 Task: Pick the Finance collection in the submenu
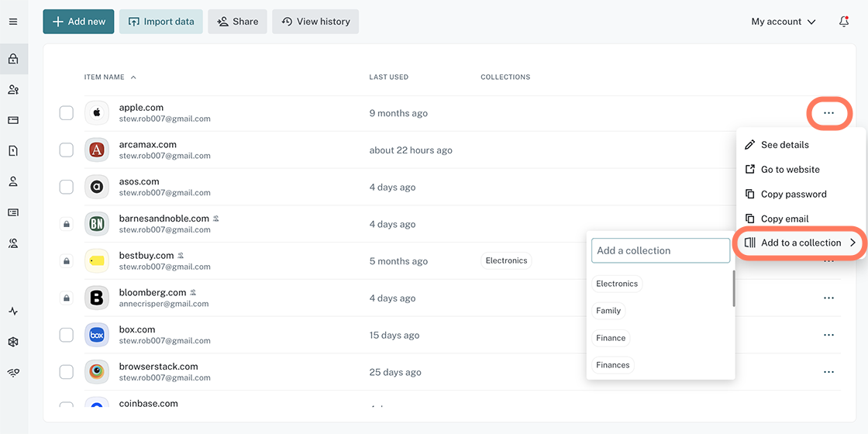point(611,338)
